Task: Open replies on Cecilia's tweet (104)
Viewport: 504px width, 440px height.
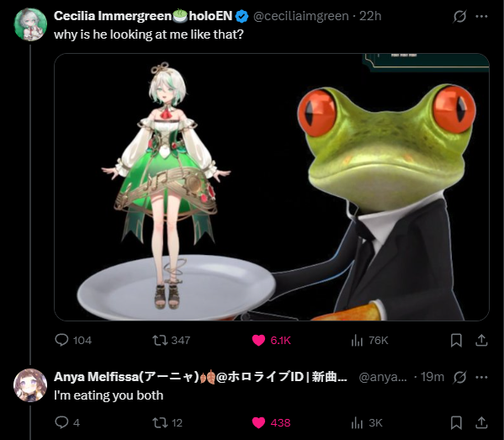Action: click(73, 340)
